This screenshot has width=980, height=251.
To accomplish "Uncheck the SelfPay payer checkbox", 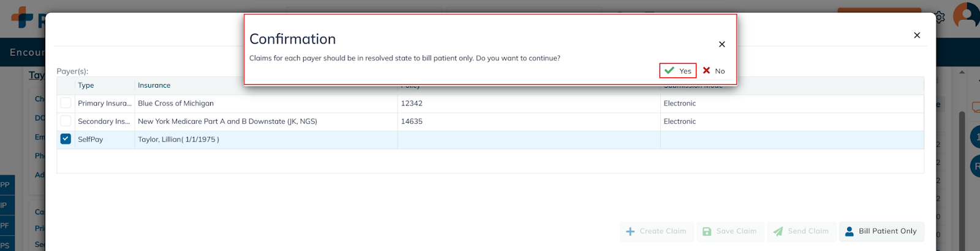I will [x=66, y=139].
